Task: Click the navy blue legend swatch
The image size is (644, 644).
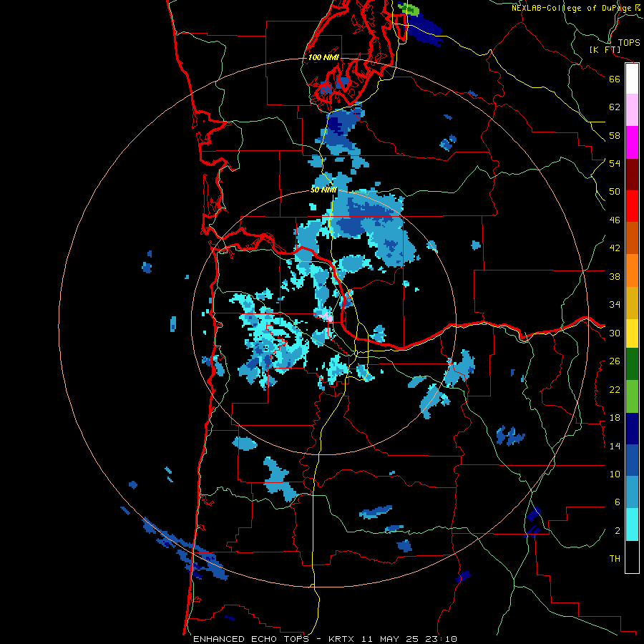Action: pyautogui.click(x=632, y=429)
